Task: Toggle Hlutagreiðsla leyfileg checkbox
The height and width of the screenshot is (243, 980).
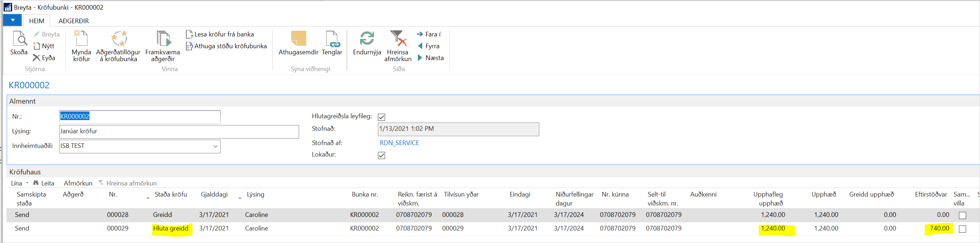Action: coord(382,117)
